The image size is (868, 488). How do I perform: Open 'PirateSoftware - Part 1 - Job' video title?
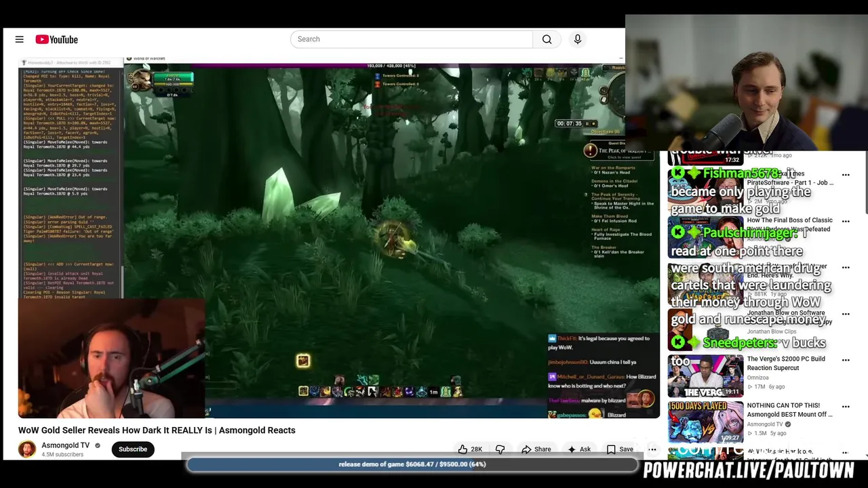[790, 178]
